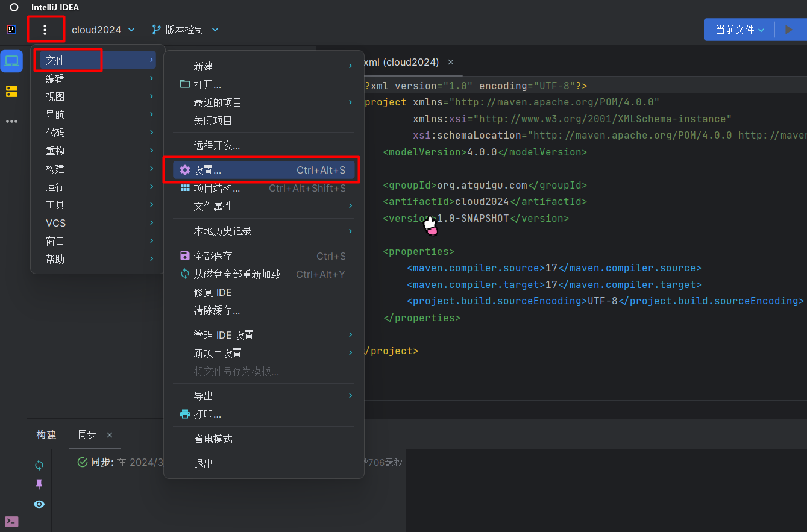Image resolution: width=807 pixels, height=532 pixels.
Task: Click the opening properties tag line
Action: [x=418, y=251]
